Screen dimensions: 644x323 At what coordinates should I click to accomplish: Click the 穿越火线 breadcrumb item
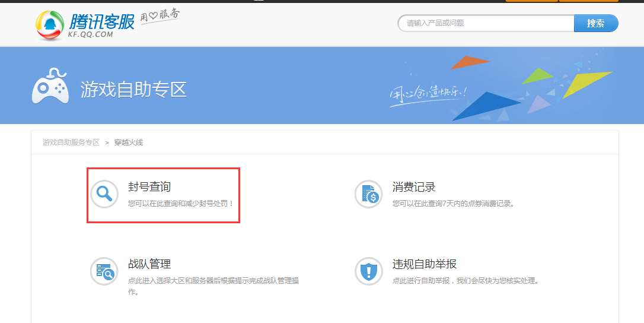pos(129,142)
